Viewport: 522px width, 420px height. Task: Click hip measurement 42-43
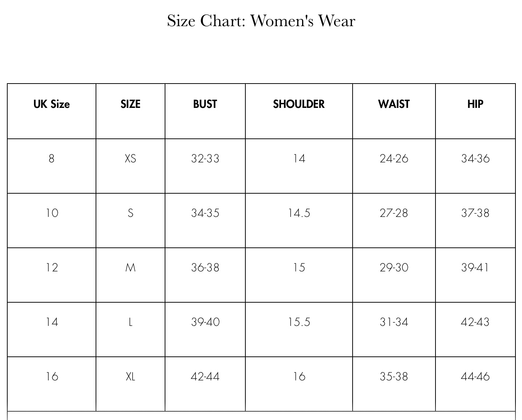click(475, 322)
